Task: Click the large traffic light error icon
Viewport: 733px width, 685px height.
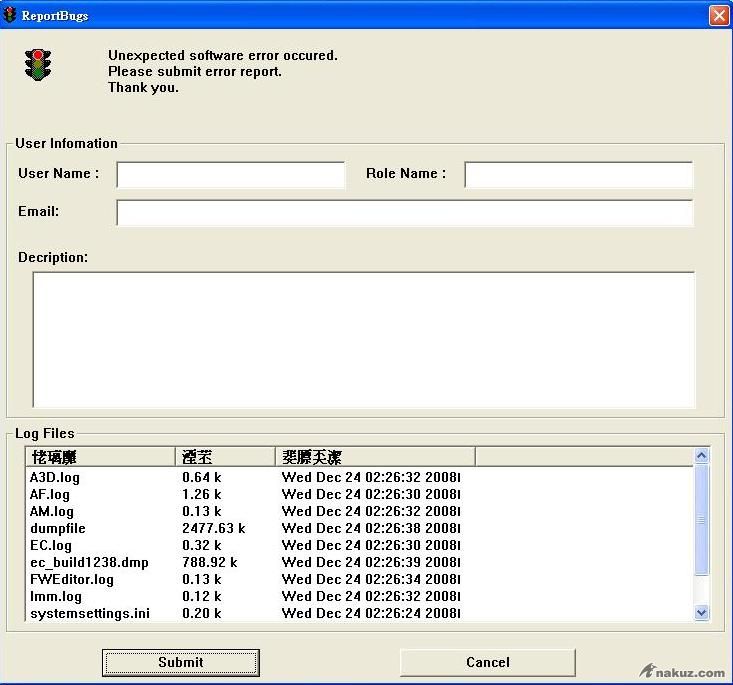Action: [x=39, y=65]
